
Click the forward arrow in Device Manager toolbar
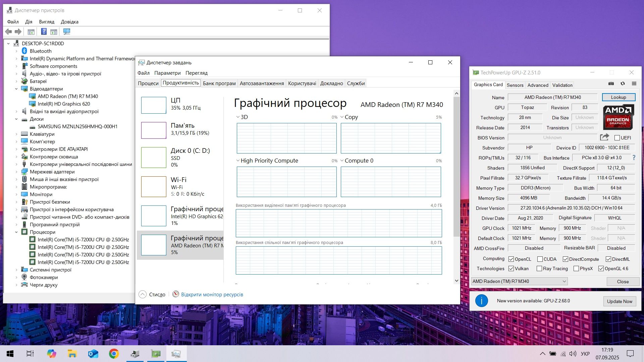[18, 32]
